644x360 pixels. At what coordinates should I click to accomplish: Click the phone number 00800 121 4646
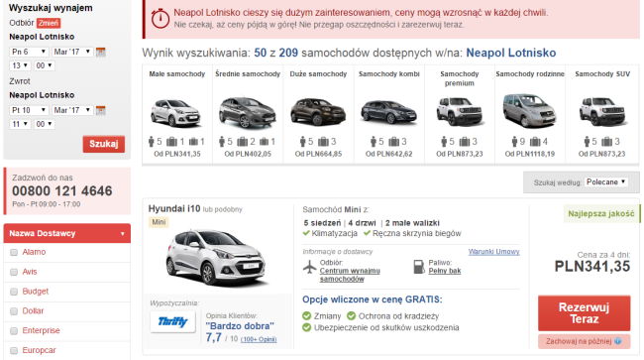[x=62, y=191]
